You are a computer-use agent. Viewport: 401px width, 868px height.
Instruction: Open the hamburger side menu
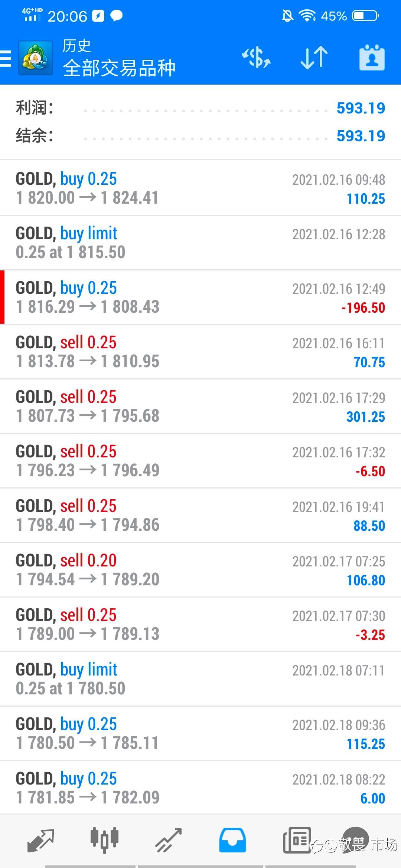(6, 58)
